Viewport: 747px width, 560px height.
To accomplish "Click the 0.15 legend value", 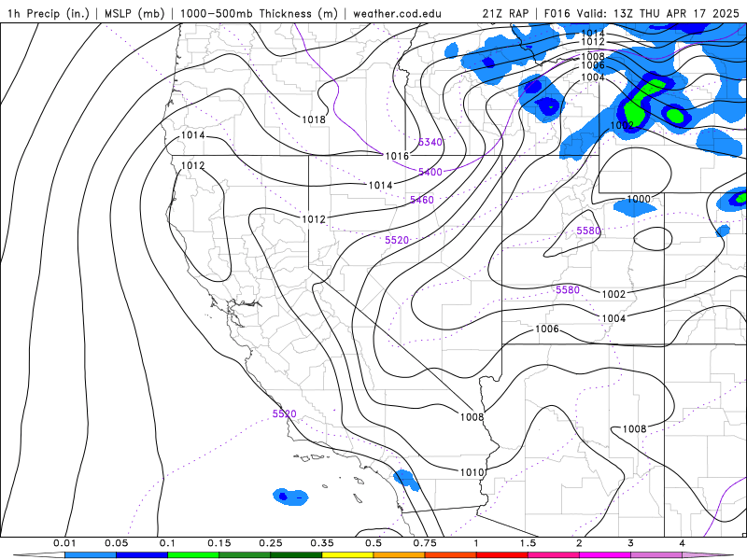I will [218, 543].
